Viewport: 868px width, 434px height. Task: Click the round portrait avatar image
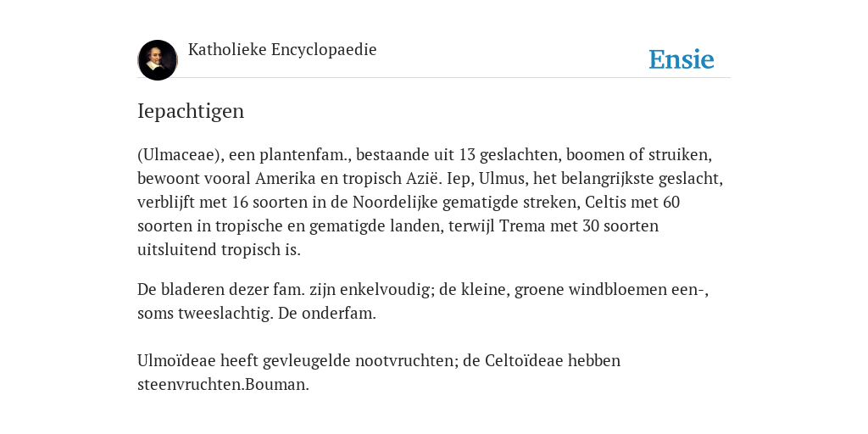tap(158, 60)
